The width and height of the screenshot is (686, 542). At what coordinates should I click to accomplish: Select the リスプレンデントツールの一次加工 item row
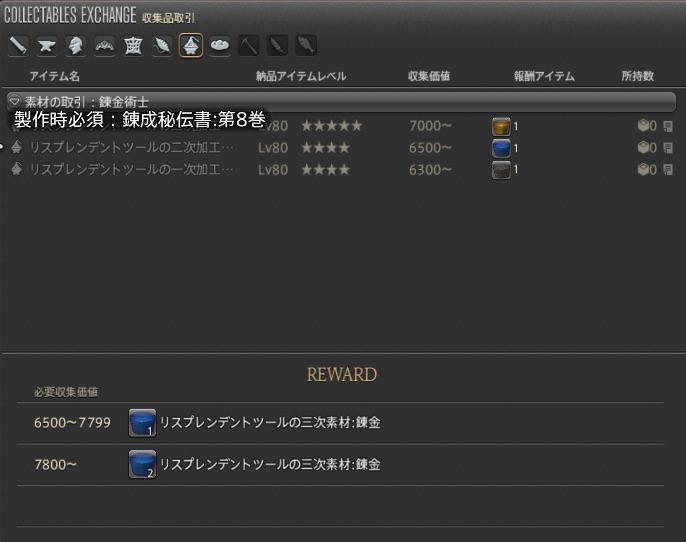(132, 170)
